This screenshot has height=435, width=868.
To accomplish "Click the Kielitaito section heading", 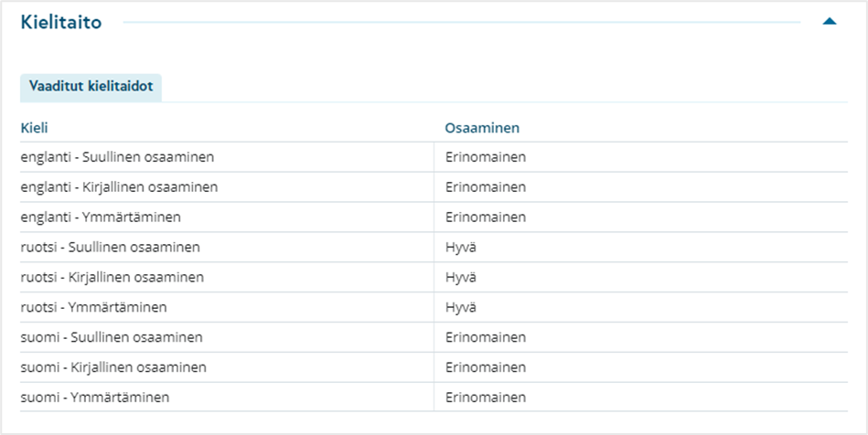I will pos(61,22).
